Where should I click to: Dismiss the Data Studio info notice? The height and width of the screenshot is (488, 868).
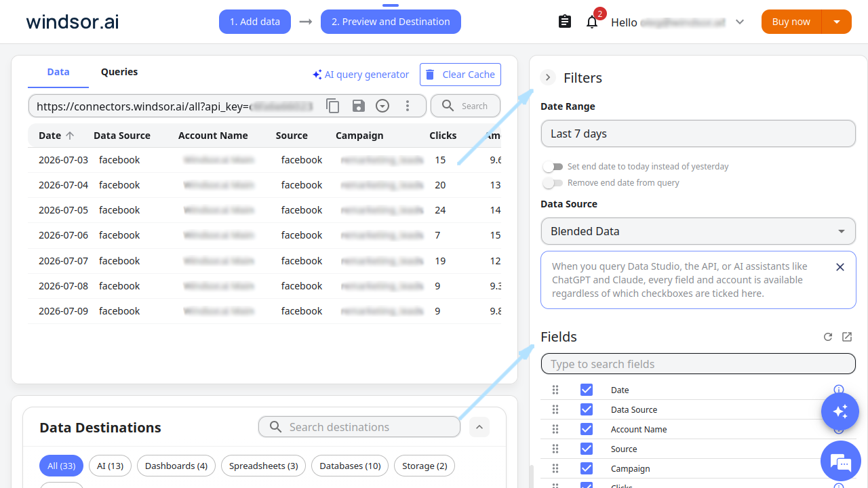click(x=840, y=267)
